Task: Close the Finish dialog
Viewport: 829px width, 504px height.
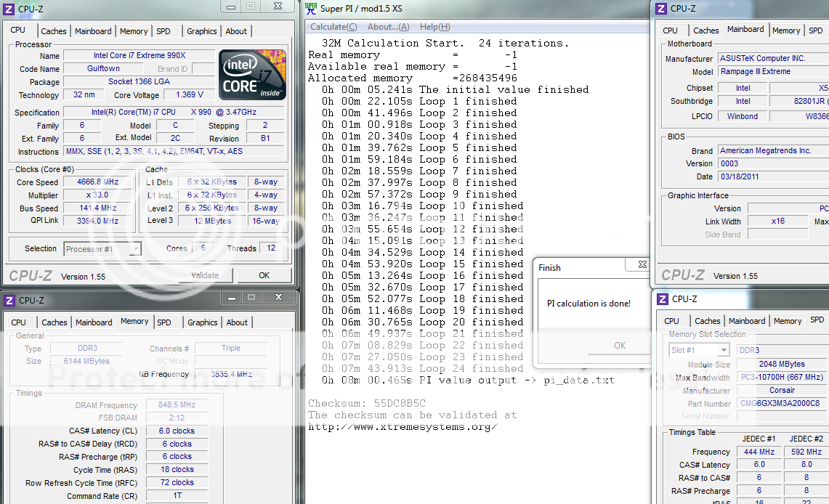Action: [x=642, y=264]
